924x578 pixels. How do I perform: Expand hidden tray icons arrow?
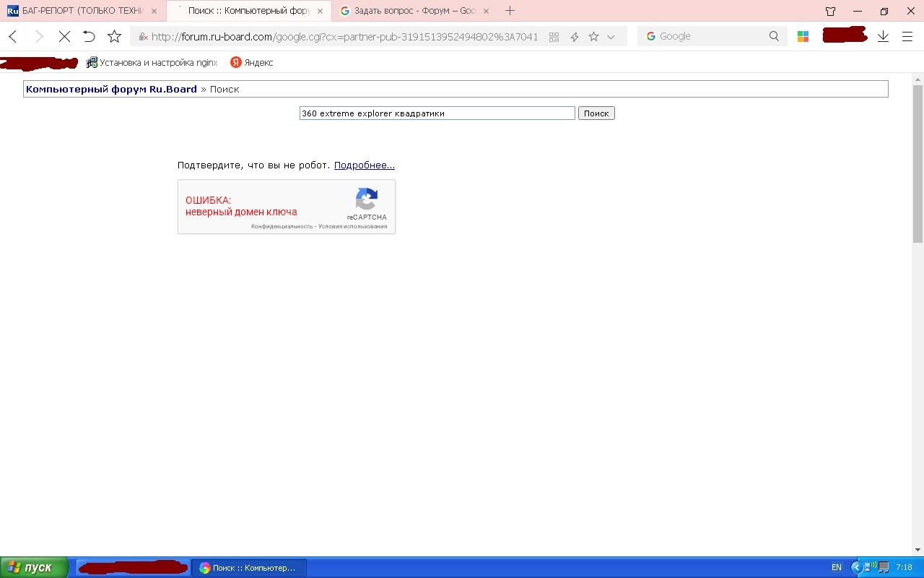857,568
